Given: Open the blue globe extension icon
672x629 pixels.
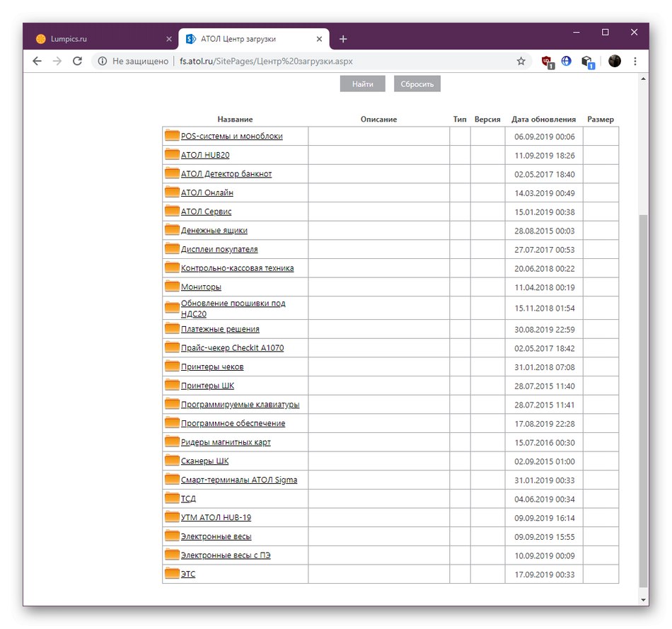Looking at the screenshot, I should point(566,61).
